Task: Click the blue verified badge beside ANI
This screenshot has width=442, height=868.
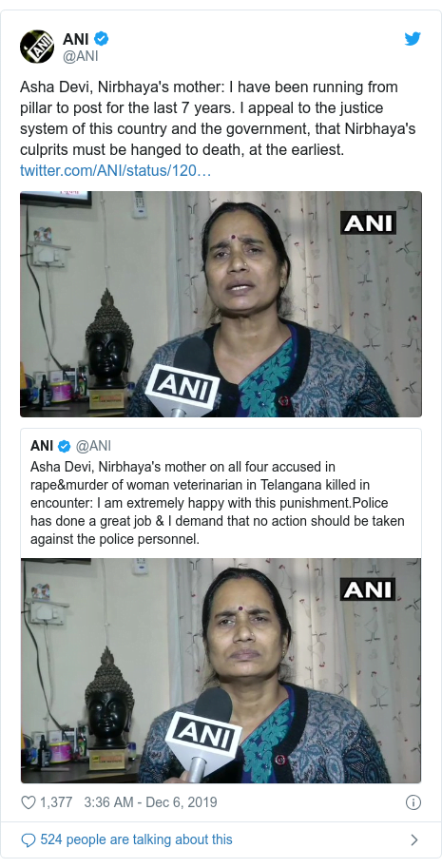Action: [102, 39]
